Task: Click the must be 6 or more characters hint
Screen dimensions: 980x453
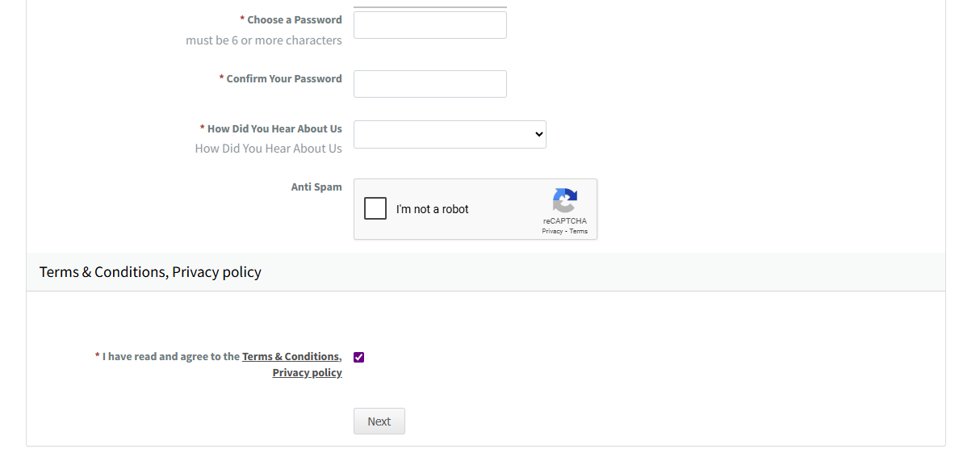Action: click(264, 40)
